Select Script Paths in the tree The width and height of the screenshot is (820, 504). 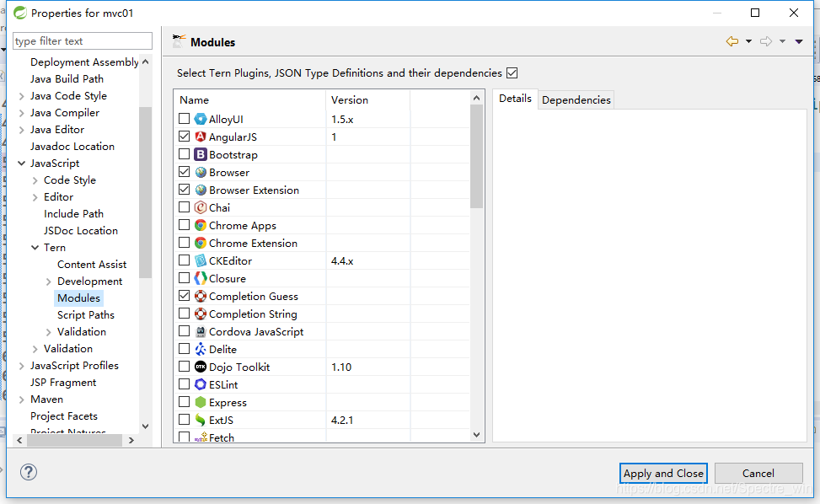pos(86,315)
